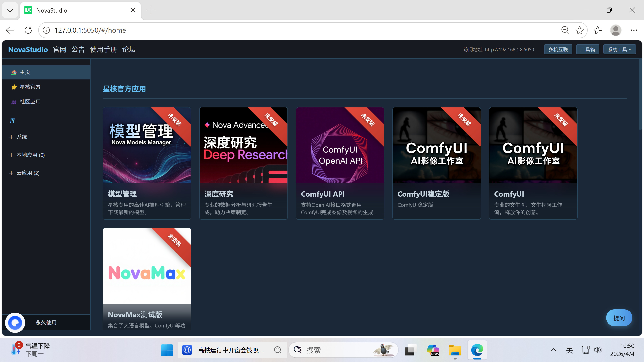Click the 工具箱 button

point(587,49)
